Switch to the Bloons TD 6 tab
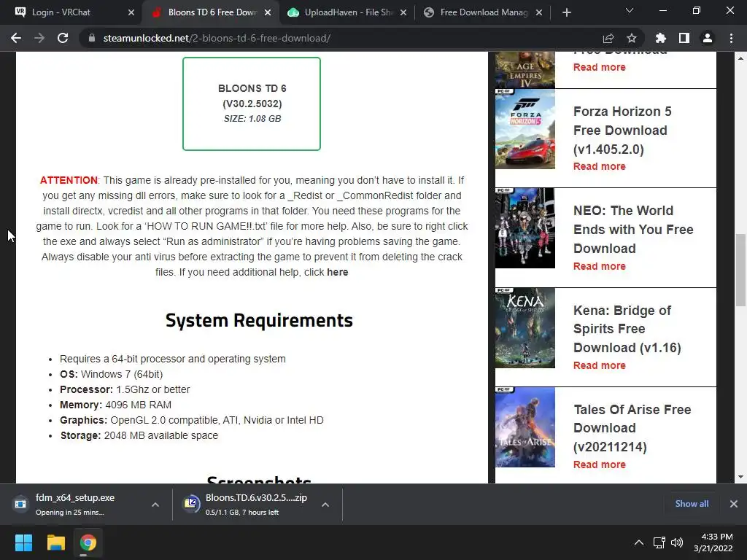This screenshot has height=560, width=747. 212,12
